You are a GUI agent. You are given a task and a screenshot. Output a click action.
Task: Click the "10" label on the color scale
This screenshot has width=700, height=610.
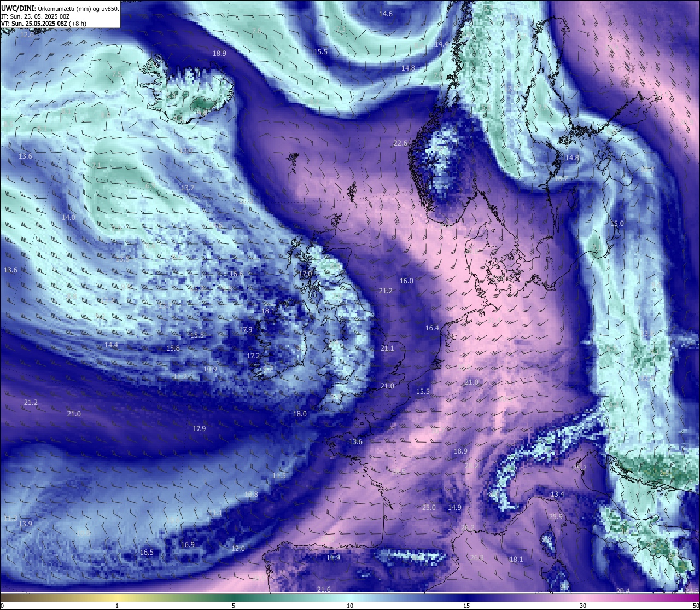coord(350,606)
